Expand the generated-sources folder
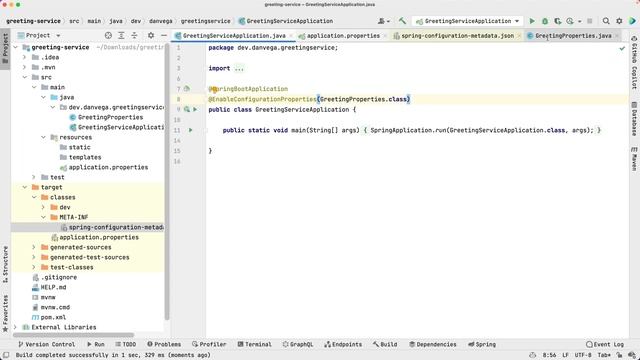This screenshot has height=360, width=640. (34, 247)
